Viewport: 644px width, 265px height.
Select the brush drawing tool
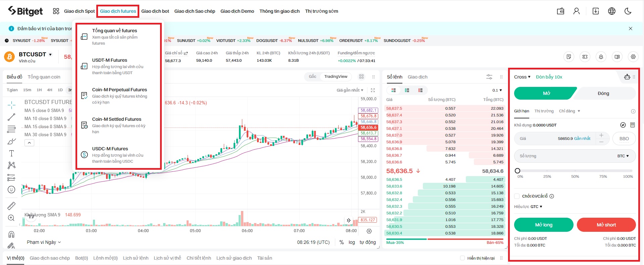point(11,141)
